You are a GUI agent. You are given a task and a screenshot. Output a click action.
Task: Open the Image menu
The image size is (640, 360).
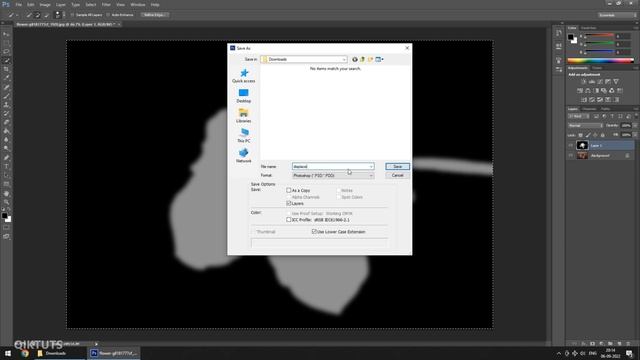click(45, 4)
